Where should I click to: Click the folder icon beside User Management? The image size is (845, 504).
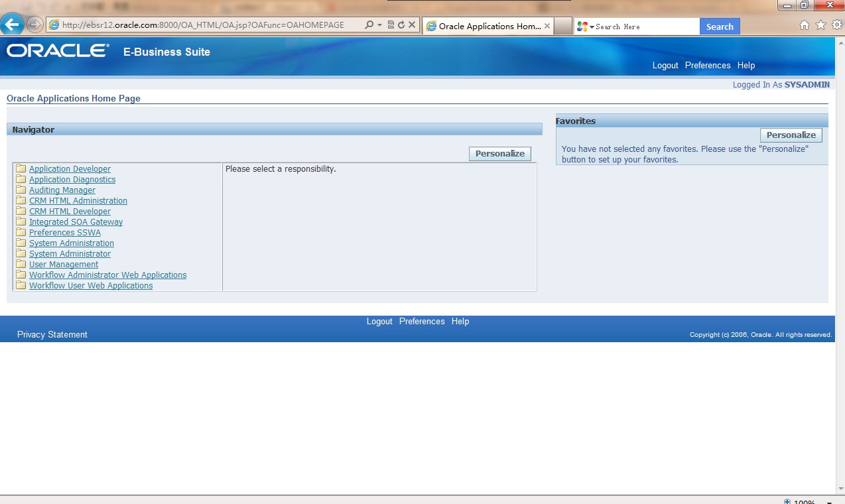(21, 264)
